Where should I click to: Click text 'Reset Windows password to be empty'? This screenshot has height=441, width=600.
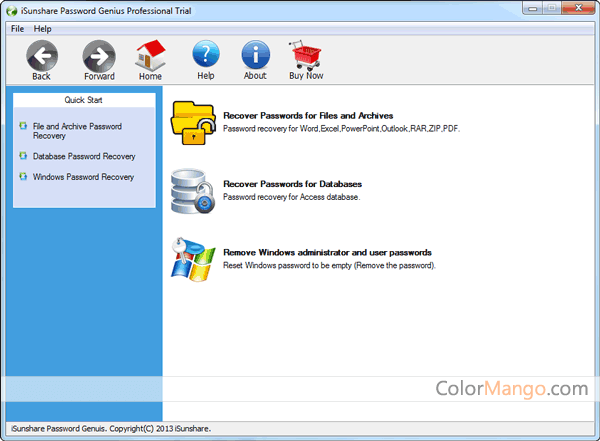[287, 266]
